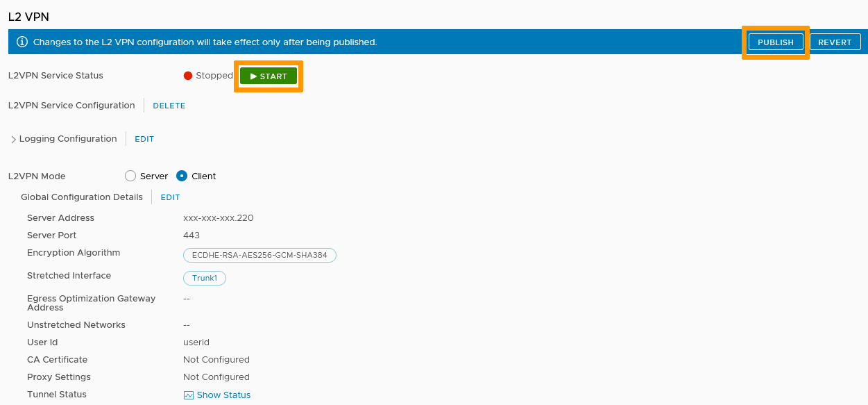This screenshot has width=868, height=405.
Task: Edit the Global Configuration Details
Action: pos(170,197)
